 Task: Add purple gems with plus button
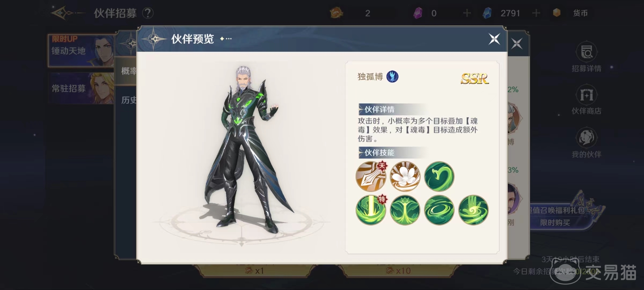[467, 13]
